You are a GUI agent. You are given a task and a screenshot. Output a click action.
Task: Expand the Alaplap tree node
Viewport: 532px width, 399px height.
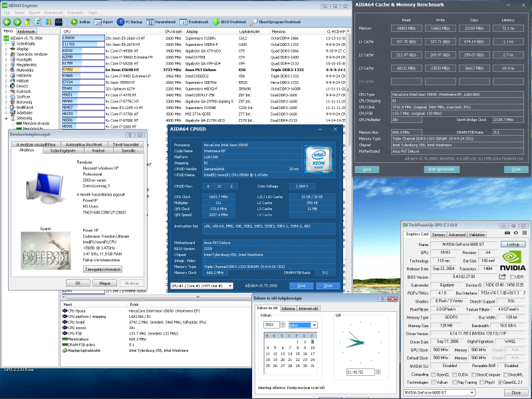point(7,49)
